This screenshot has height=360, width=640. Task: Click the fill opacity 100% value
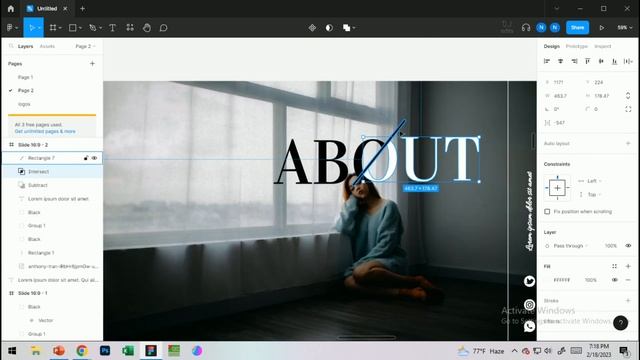(x=590, y=280)
